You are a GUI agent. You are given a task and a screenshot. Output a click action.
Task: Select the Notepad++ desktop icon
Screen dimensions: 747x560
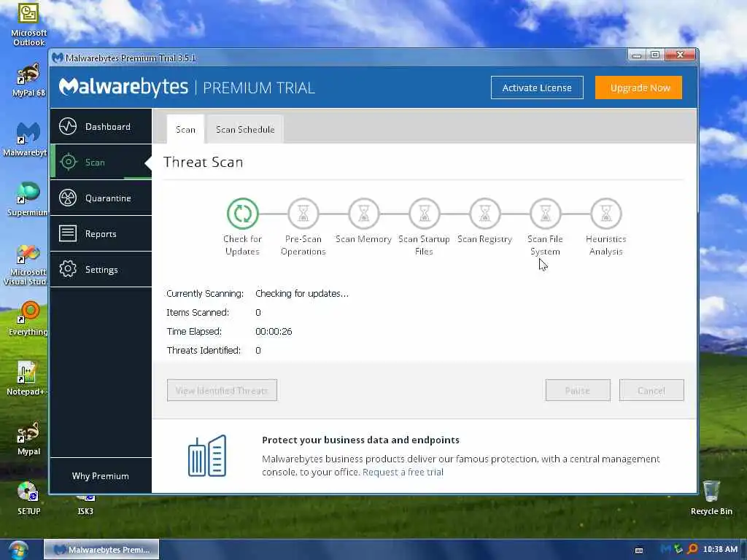pos(27,378)
